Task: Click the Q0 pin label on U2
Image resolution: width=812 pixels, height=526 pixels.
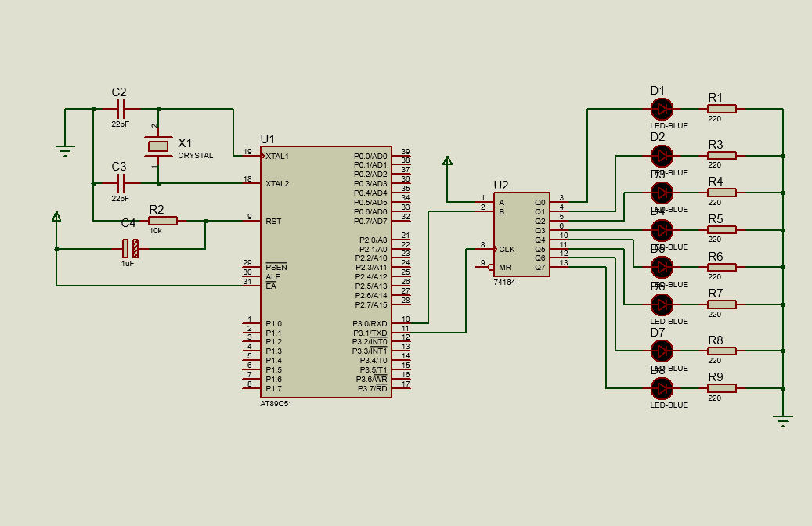Action: point(540,203)
